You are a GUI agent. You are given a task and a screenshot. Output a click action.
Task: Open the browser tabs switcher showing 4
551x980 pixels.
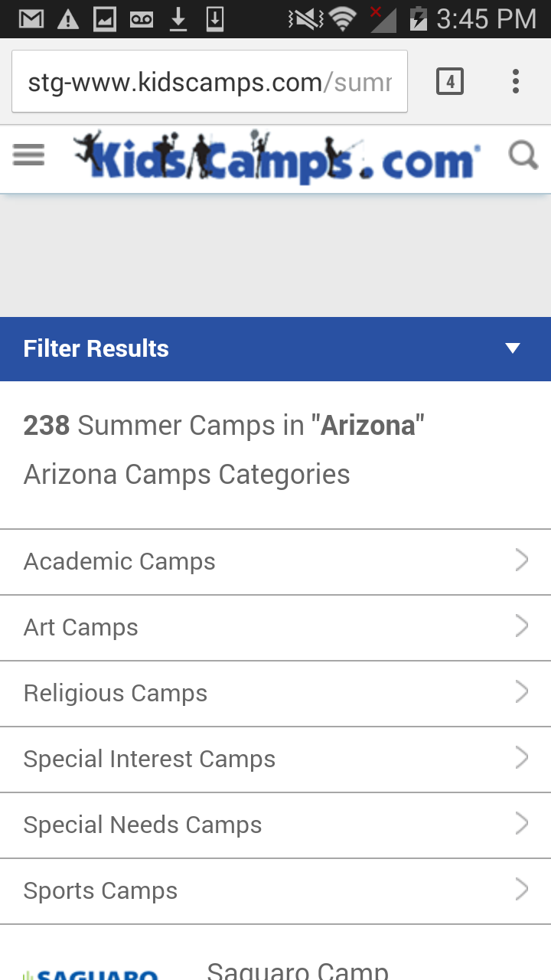coord(450,81)
